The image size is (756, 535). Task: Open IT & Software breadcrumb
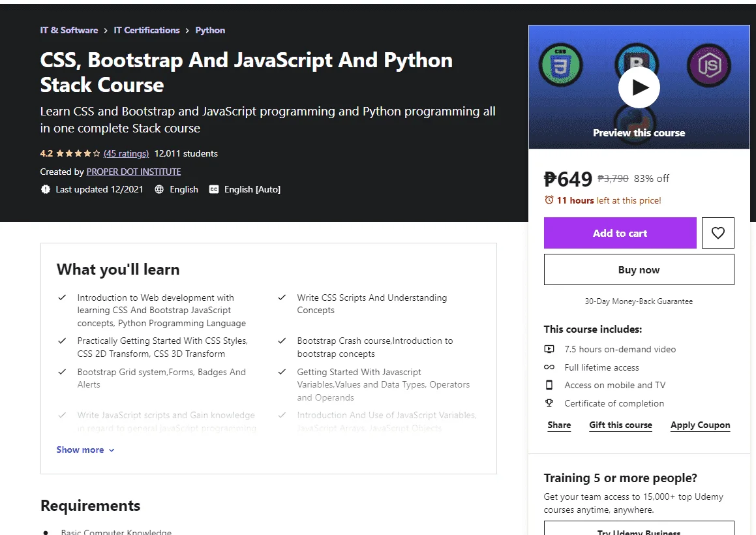point(69,30)
